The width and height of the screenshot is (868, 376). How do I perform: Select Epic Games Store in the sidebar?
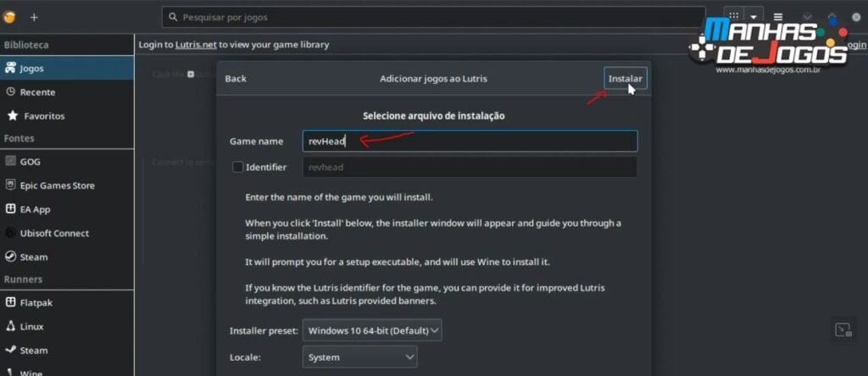pyautogui.click(x=66, y=186)
